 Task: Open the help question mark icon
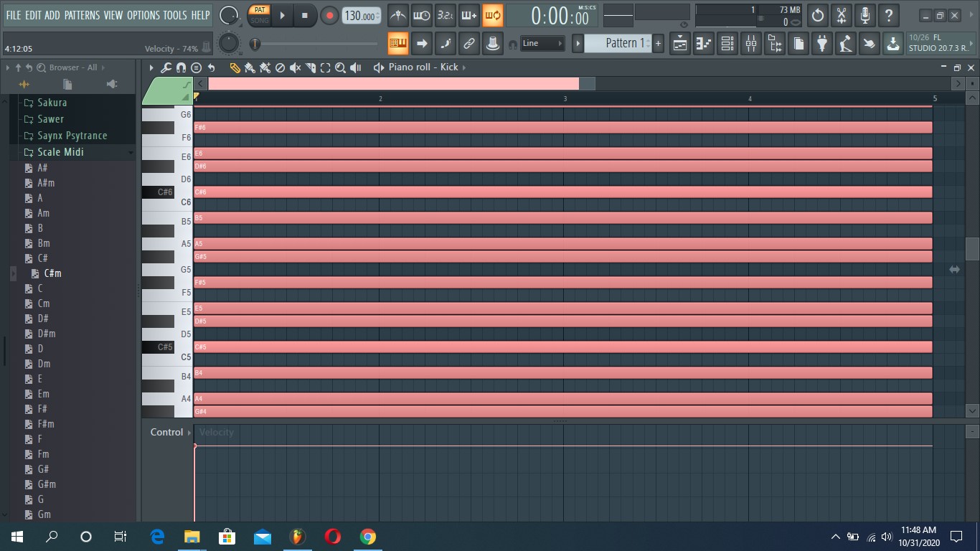889,15
